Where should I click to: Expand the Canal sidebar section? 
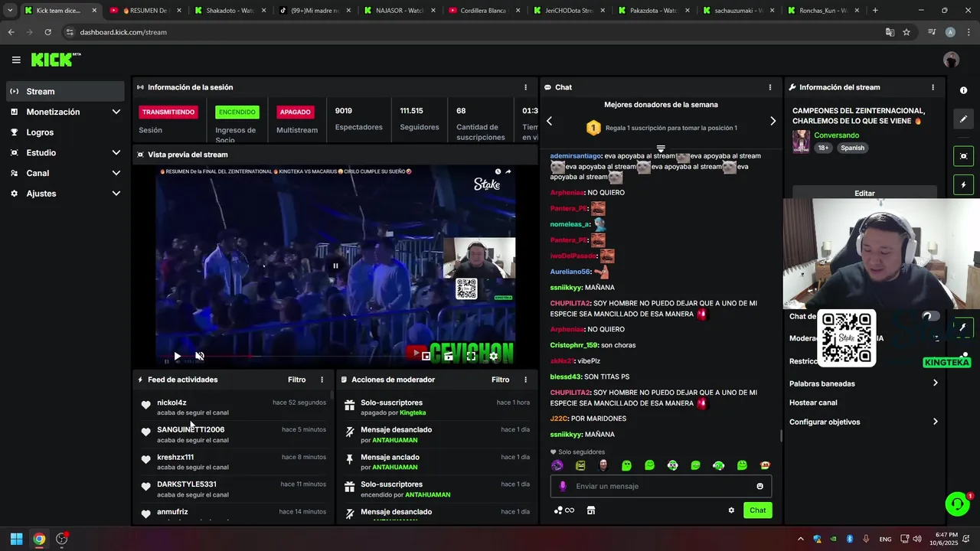[x=65, y=173]
